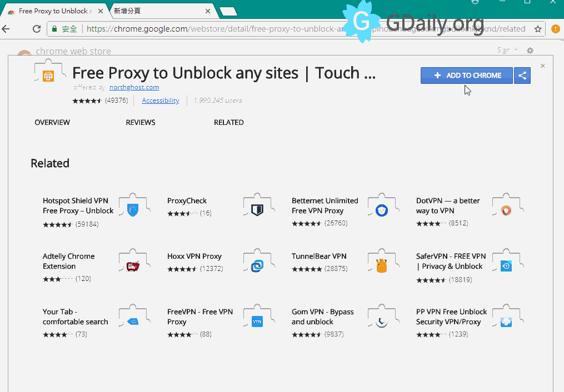Viewport: 564px width, 392px height.
Task: Click the extension's star rating (49376)
Action: [100, 100]
